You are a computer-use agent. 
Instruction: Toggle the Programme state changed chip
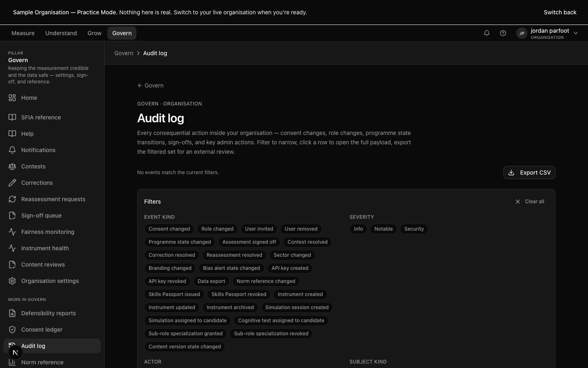tap(180, 242)
